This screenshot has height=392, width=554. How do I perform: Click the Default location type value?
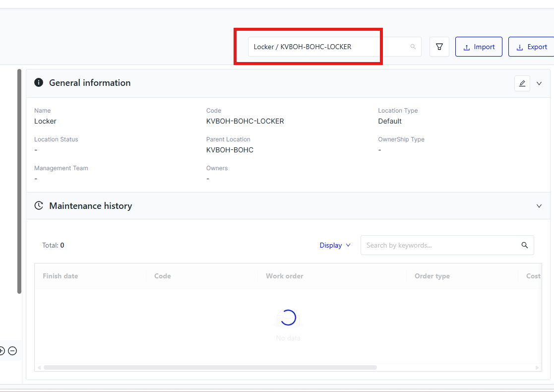pyautogui.click(x=390, y=121)
